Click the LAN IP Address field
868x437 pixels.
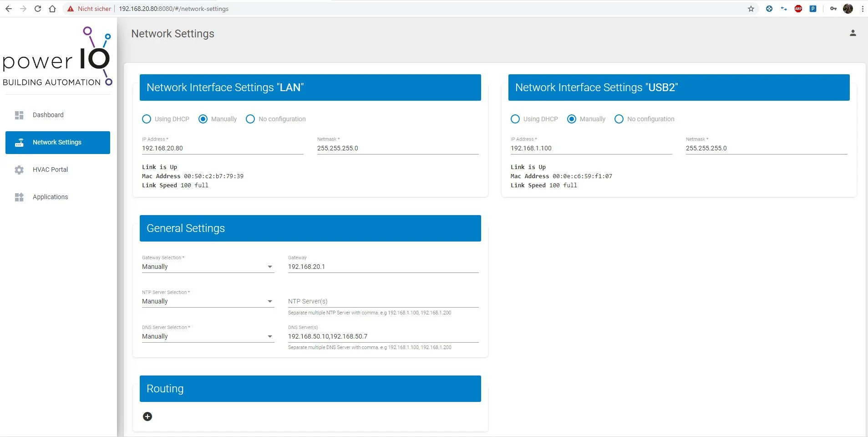point(222,149)
